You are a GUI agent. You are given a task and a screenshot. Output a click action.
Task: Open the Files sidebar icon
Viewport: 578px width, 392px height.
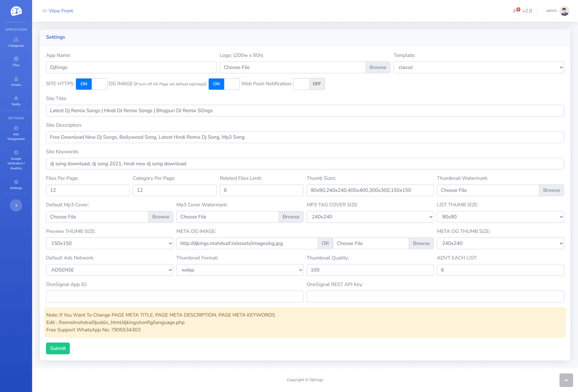16,59
